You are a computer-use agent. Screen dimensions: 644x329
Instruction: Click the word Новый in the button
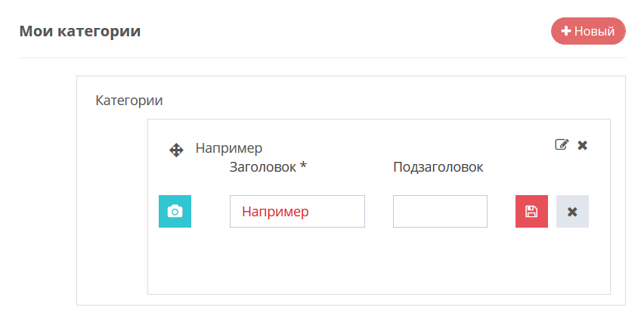point(594,31)
